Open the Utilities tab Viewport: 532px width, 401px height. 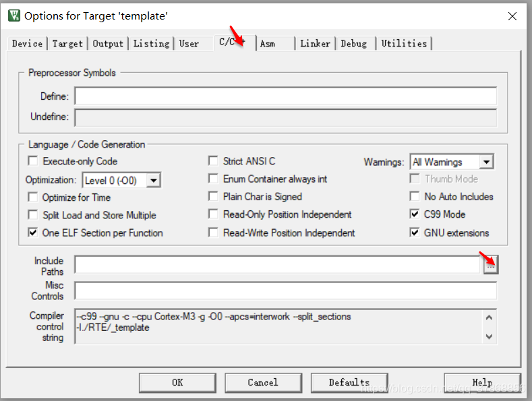(x=404, y=44)
